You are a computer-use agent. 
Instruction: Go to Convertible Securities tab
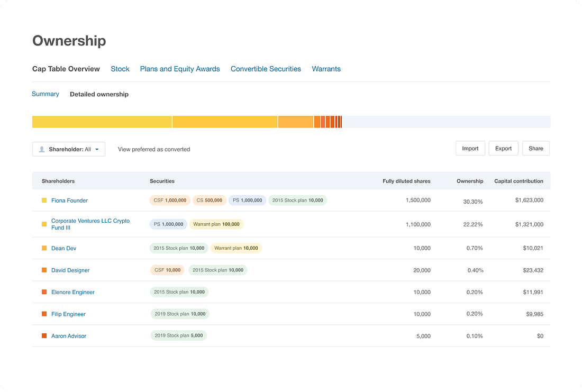tap(266, 69)
